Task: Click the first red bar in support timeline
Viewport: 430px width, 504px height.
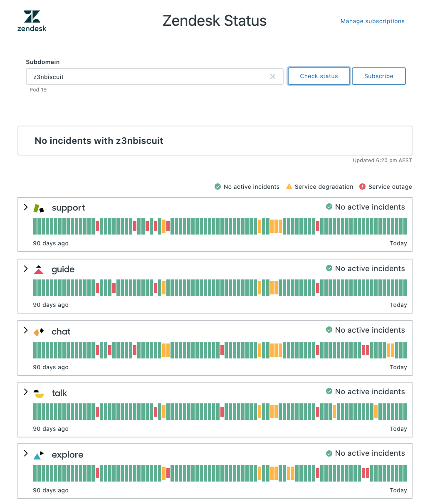Action: [97, 226]
